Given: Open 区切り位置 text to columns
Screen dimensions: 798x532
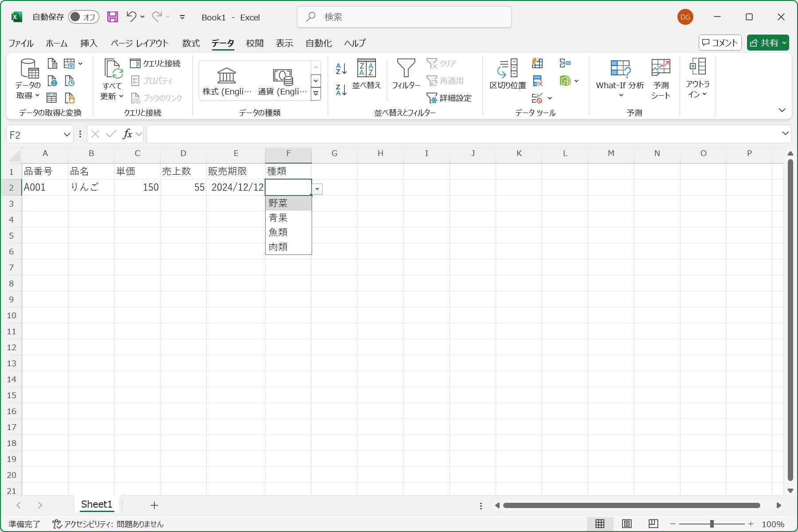Looking at the screenshot, I should pos(508,74).
